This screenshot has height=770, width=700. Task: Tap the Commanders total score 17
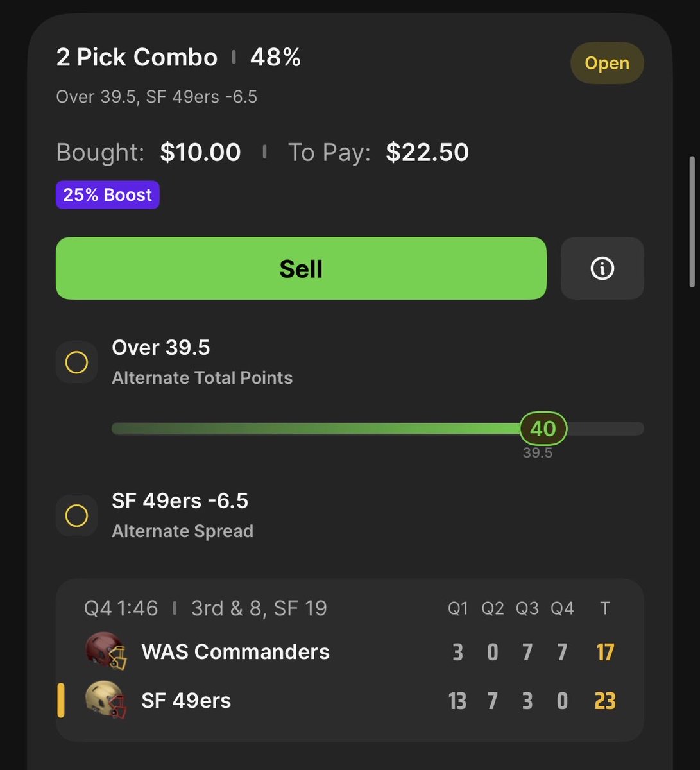click(605, 652)
